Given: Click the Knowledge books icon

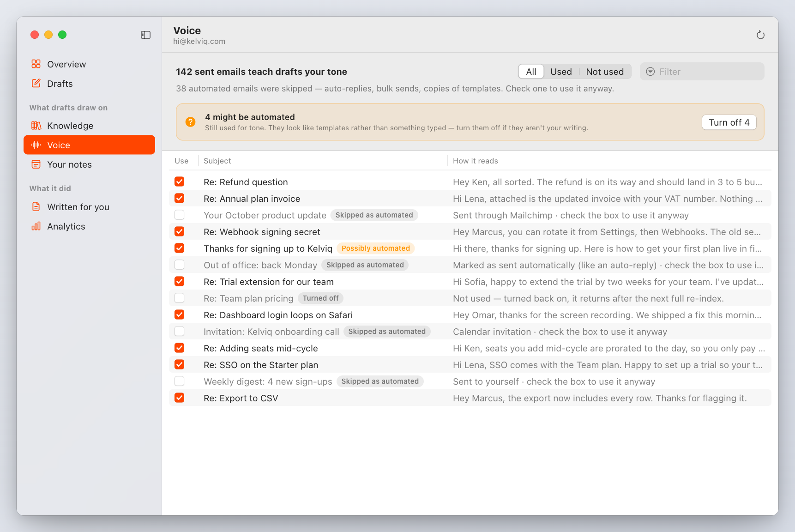Looking at the screenshot, I should click(x=36, y=126).
